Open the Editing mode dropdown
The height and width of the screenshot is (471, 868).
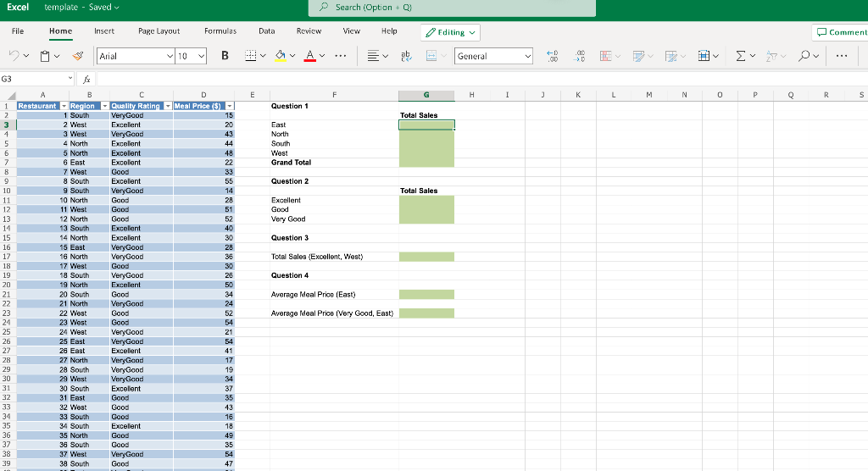pos(450,32)
